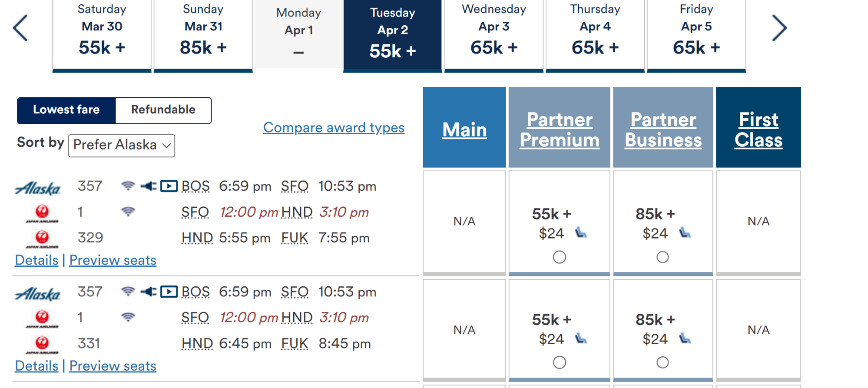Click the previous week left arrow
The image size is (868, 388).
(20, 28)
